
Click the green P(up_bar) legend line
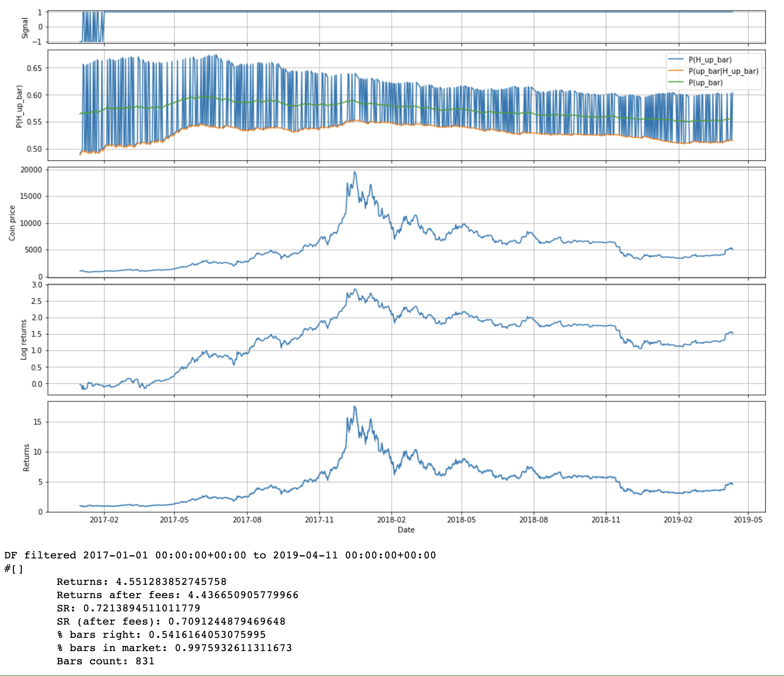[676, 82]
